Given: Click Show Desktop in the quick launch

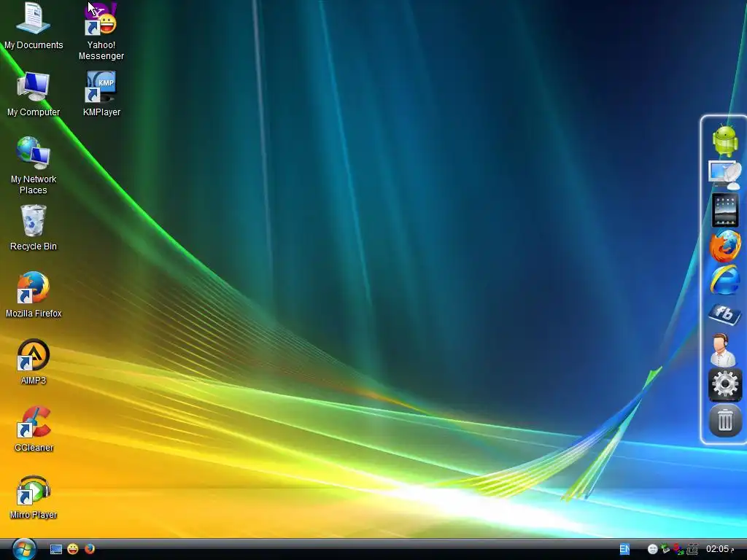Looking at the screenshot, I should (56, 550).
